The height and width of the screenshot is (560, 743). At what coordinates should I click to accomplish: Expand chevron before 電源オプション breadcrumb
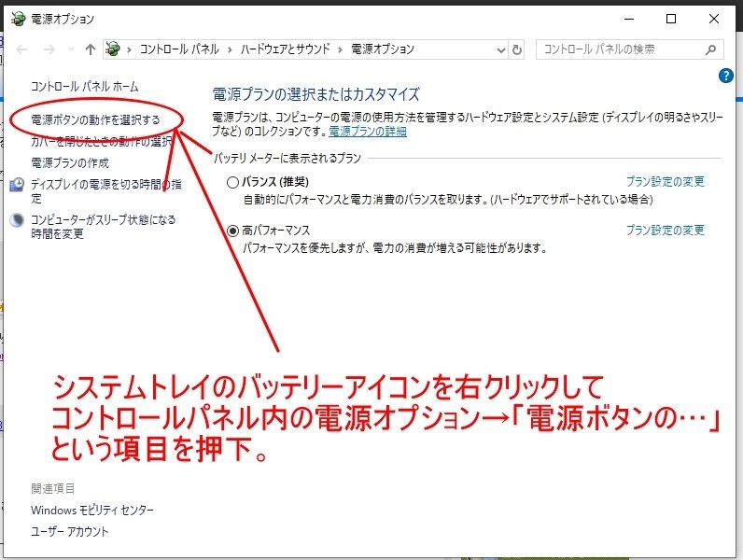[340, 49]
